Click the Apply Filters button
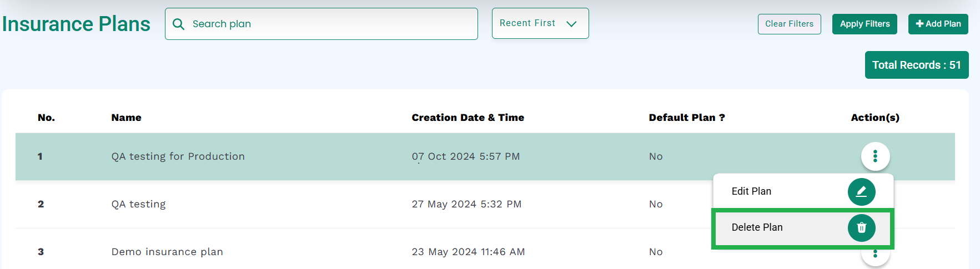Screen dimensions: 980x269 click(865, 24)
